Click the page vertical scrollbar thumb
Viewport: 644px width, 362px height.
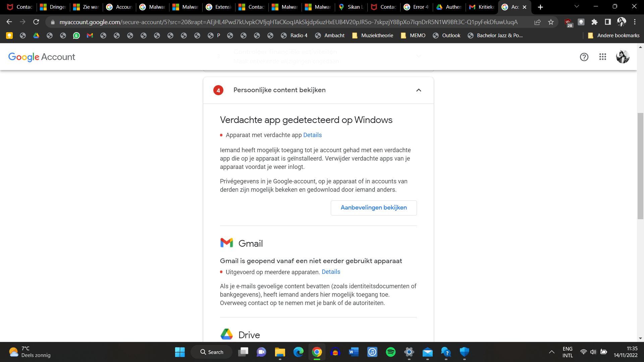[640, 166]
